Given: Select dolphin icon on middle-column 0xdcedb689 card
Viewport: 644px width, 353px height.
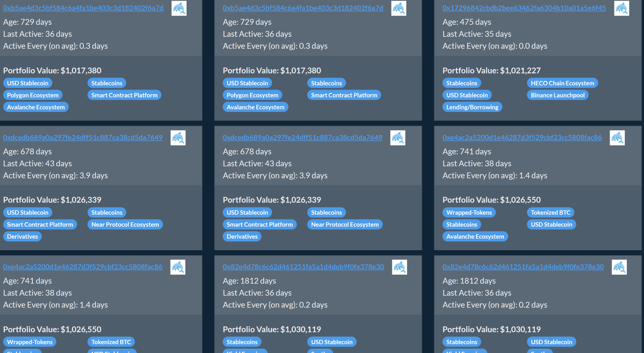Looking at the screenshot, I should coord(398,138).
